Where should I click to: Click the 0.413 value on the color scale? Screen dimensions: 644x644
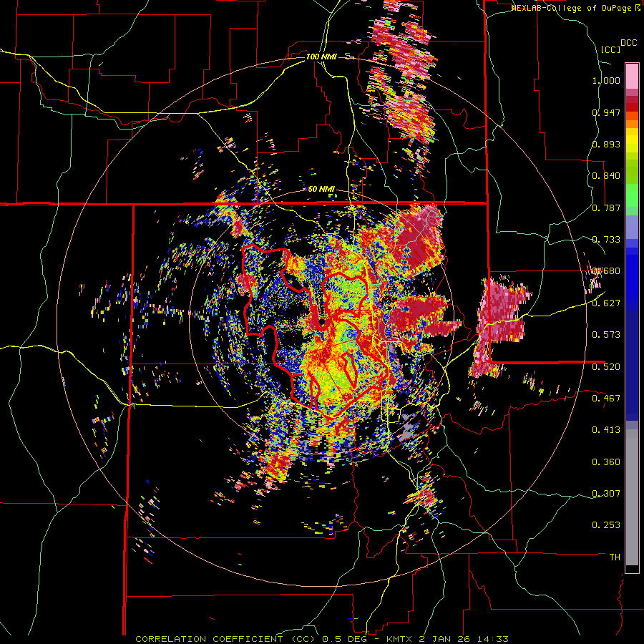click(606, 430)
